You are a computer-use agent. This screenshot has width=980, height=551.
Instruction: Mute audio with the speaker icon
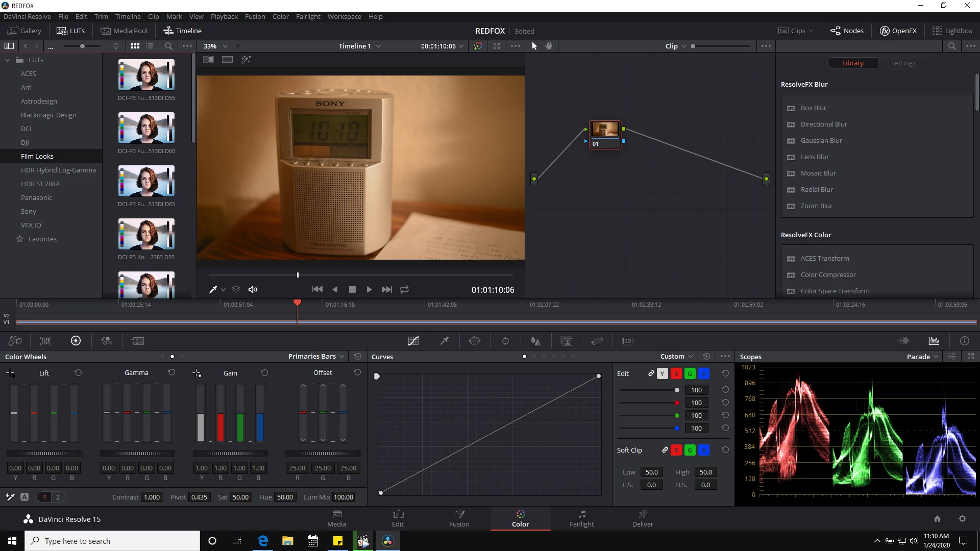(x=253, y=289)
